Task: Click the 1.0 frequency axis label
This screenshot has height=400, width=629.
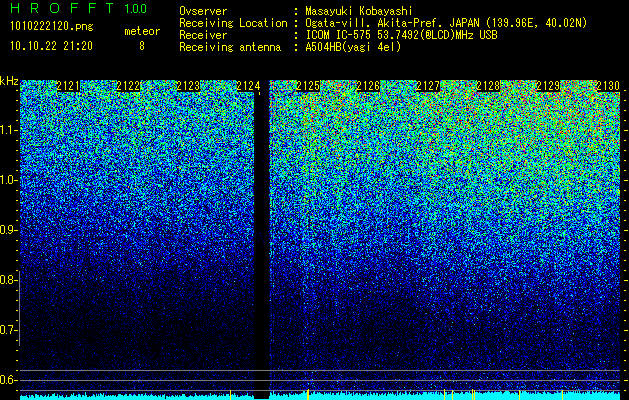Action: click(x=8, y=181)
